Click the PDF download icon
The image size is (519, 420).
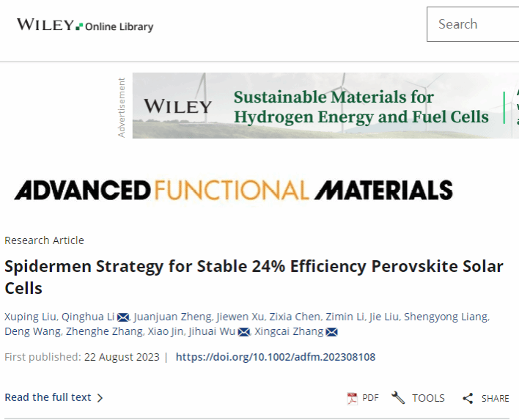pos(353,398)
